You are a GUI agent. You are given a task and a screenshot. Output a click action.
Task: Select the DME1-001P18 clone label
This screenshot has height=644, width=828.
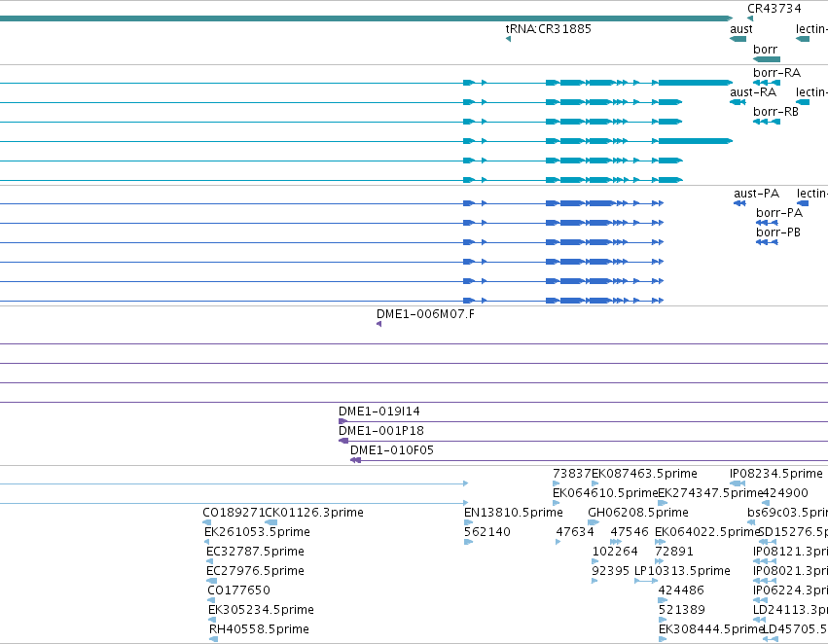380,431
